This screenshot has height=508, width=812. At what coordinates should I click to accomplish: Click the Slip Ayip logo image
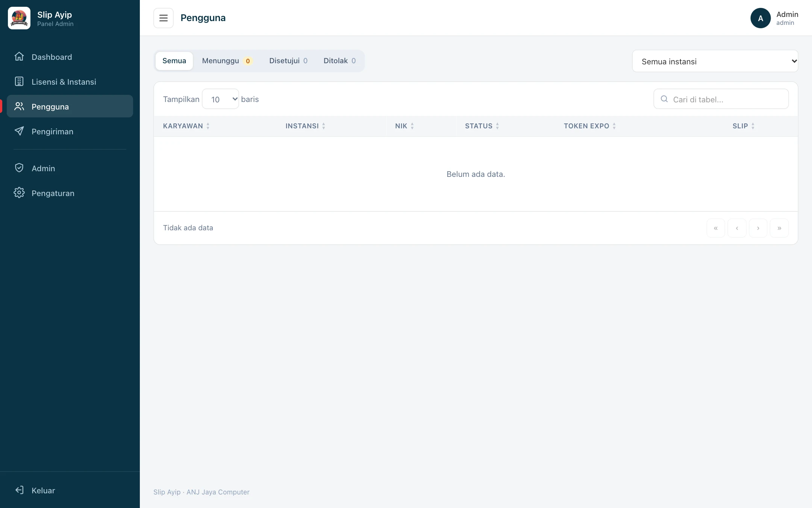point(19,18)
